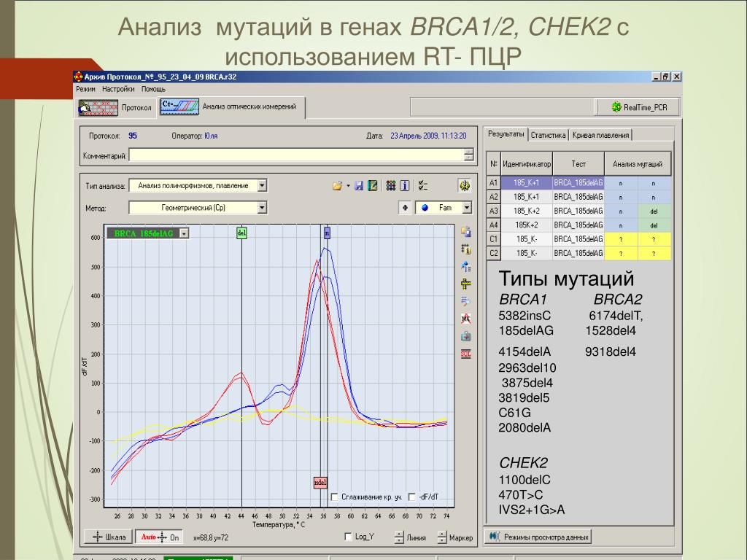The image size is (747, 560).
Task: Switch to the Статистика tab
Action: point(549,135)
